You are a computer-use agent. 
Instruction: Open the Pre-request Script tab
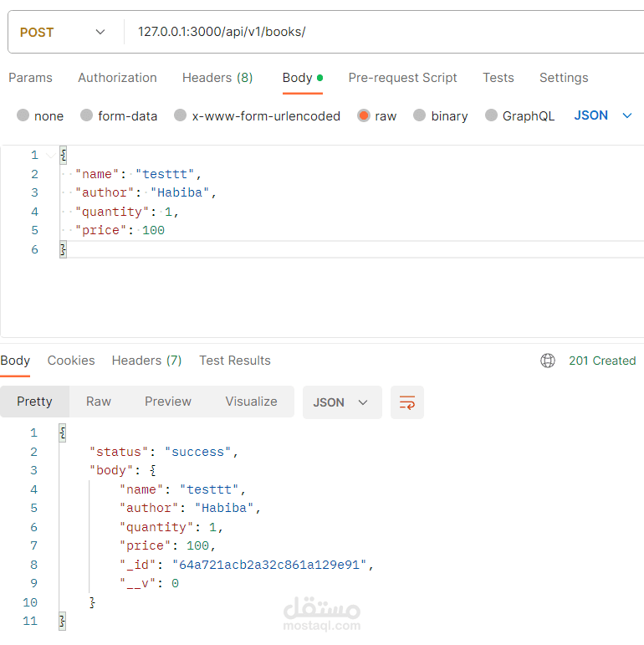[x=402, y=78]
